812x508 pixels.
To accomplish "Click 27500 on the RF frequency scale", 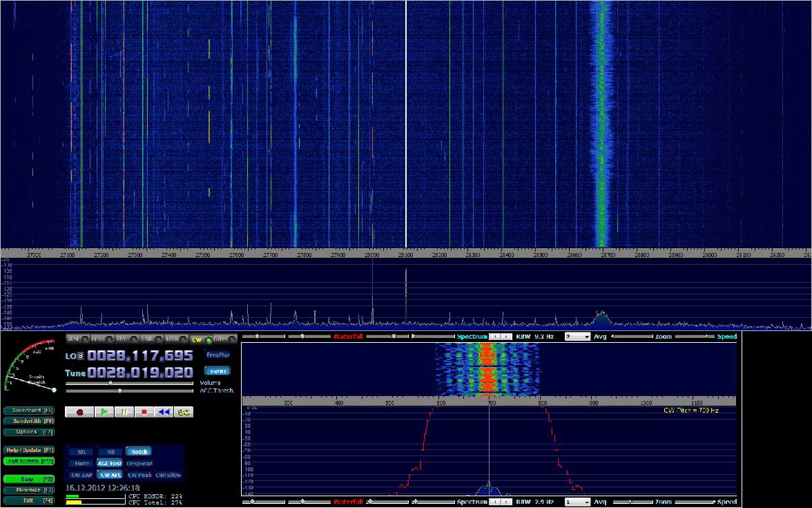I will coord(202,255).
